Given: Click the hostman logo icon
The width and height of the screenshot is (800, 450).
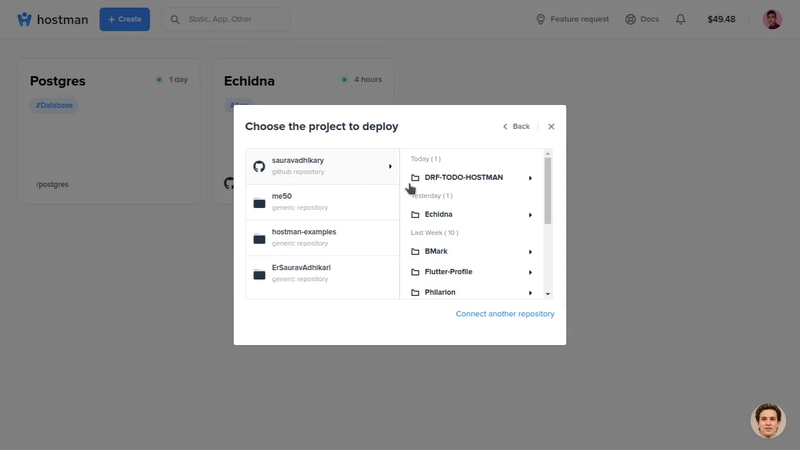Looking at the screenshot, I should pyautogui.click(x=24, y=19).
